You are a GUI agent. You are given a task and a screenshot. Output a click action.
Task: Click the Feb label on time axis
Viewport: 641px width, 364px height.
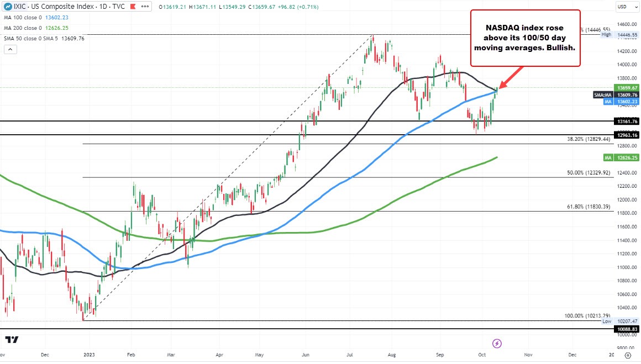pos(131,355)
